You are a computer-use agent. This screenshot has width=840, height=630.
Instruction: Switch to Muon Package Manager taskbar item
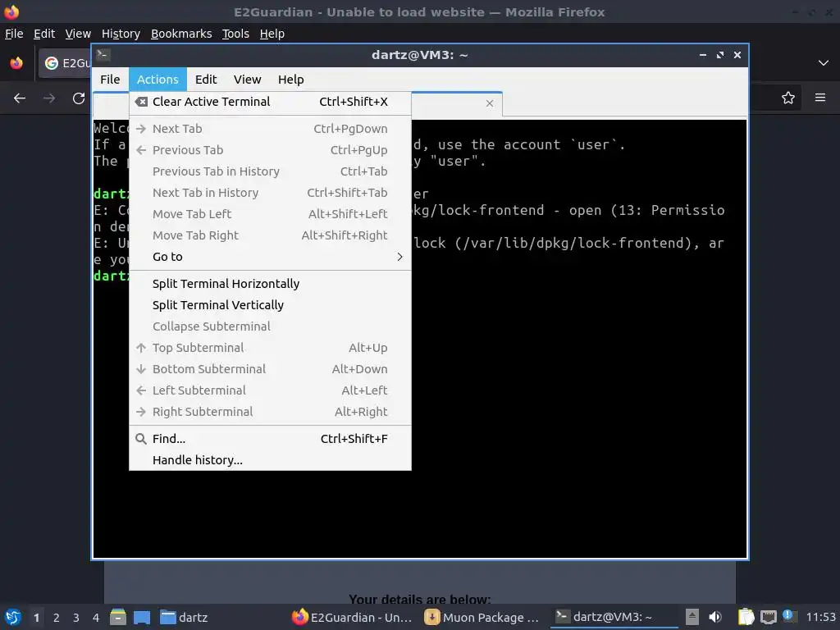pyautogui.click(x=482, y=617)
